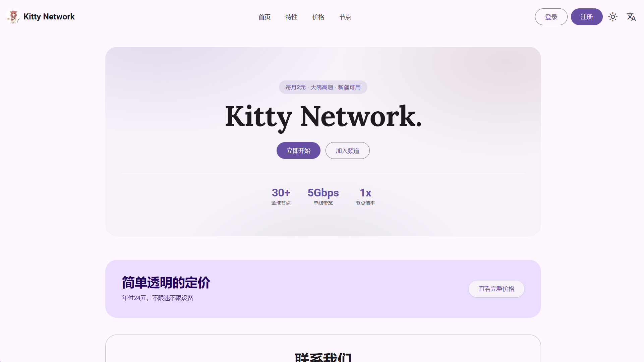Click the 每月2元 · 大碗高速 · 新疆可用 badge

coord(323,87)
